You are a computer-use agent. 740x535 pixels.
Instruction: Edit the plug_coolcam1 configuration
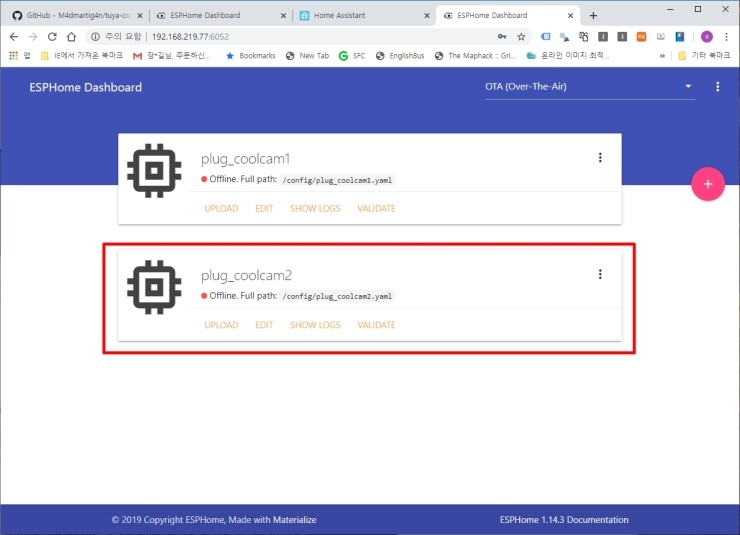tap(264, 209)
